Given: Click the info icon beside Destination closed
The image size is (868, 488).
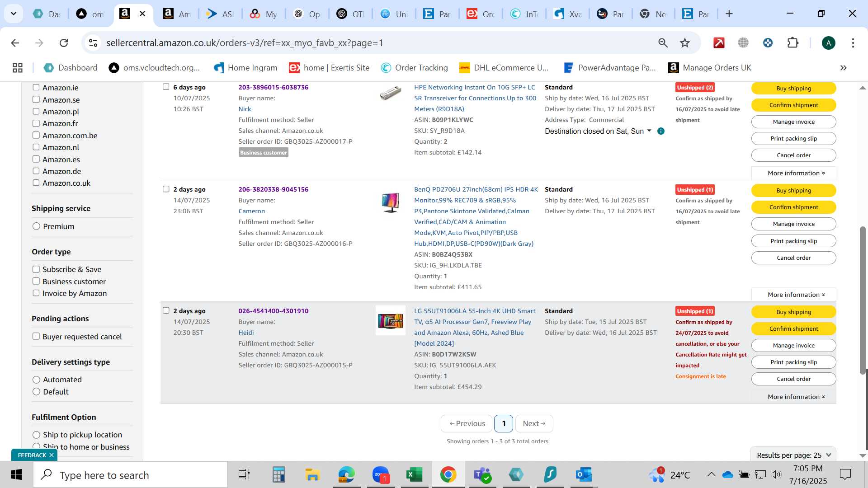Looking at the screenshot, I should click(x=661, y=131).
